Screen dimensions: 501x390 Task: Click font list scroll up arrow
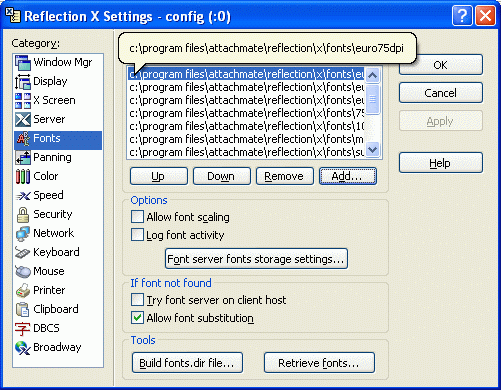click(x=373, y=75)
